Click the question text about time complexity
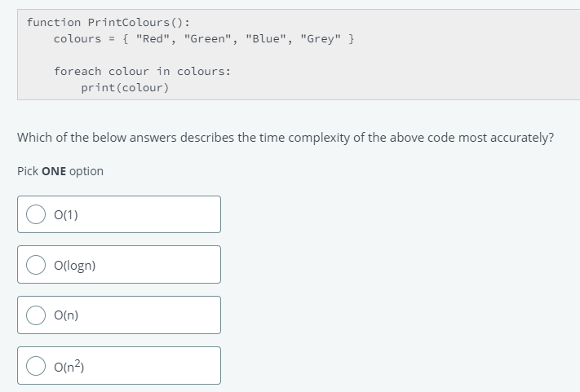The image size is (580, 392). click(x=286, y=138)
